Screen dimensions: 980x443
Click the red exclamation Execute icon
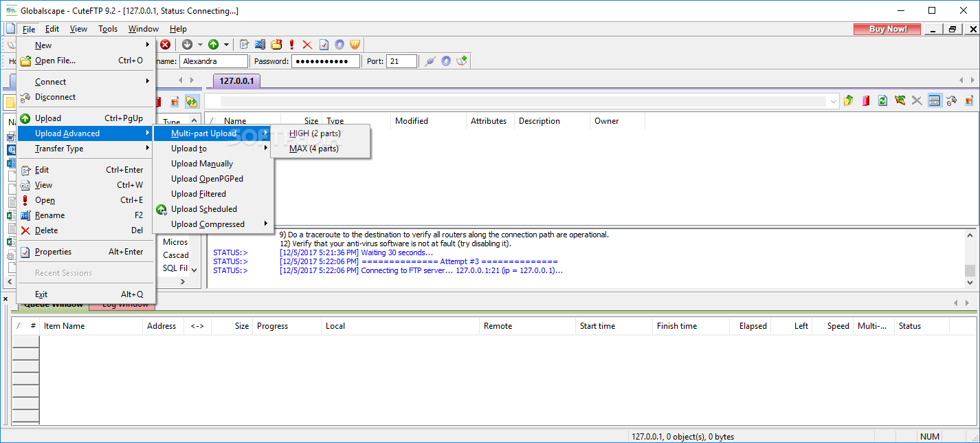click(291, 45)
